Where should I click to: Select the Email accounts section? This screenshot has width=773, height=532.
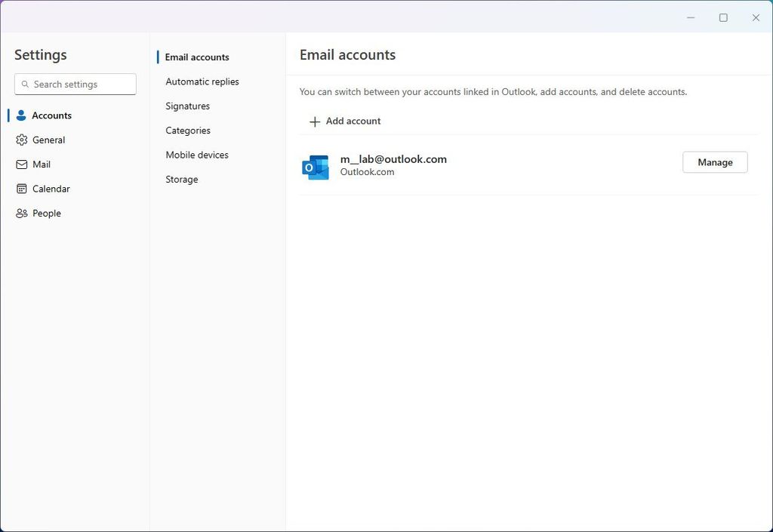197,57
